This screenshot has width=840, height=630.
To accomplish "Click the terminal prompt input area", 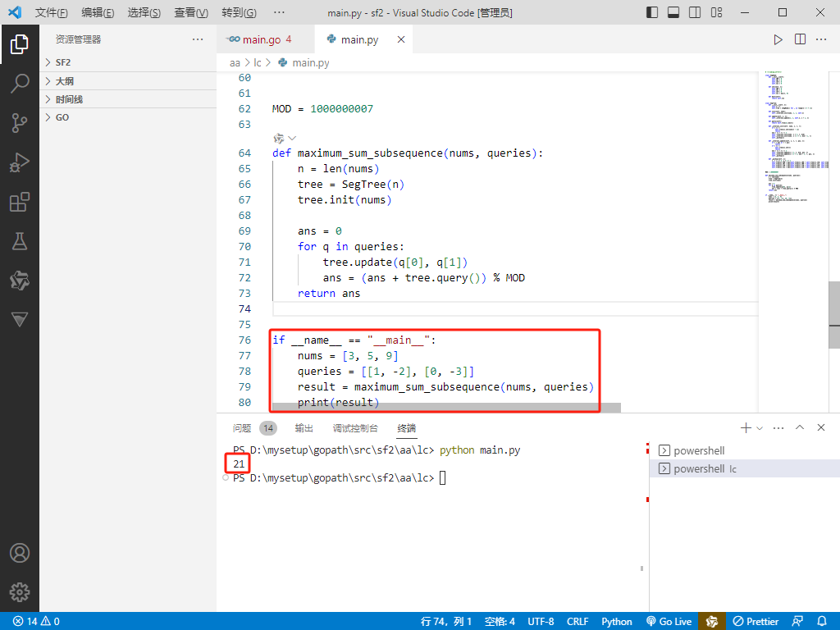I will point(442,478).
